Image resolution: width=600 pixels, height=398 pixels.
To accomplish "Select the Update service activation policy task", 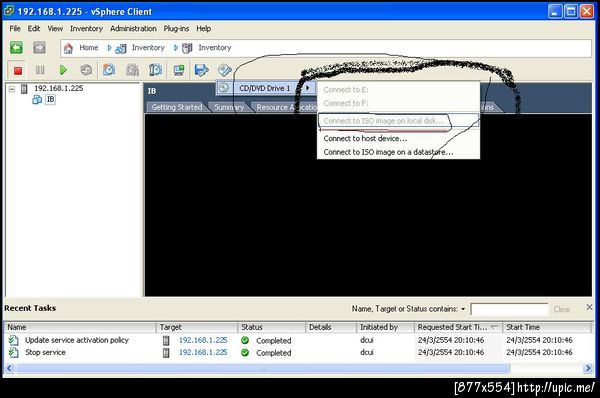I will [77, 340].
